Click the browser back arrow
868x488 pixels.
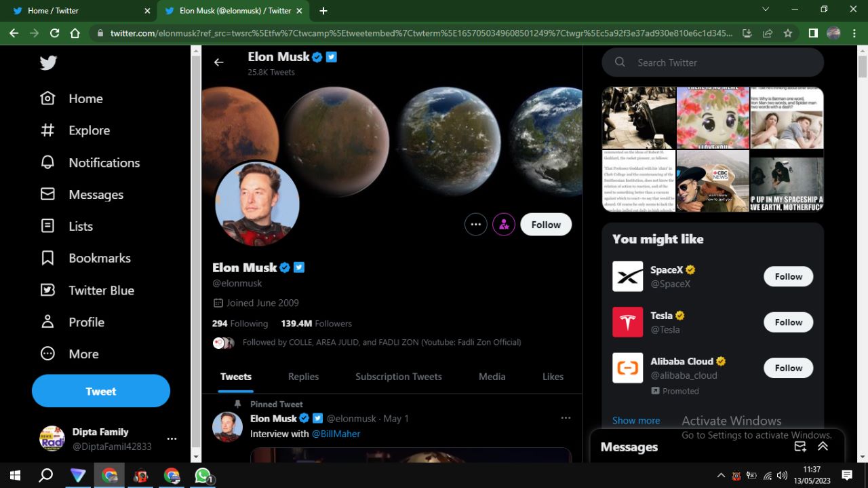(x=14, y=33)
